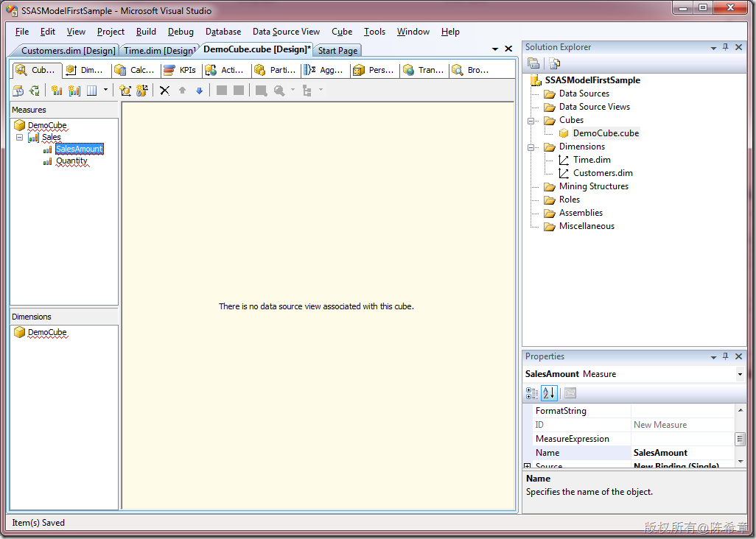Collapse the Sales measure group node

[19, 137]
